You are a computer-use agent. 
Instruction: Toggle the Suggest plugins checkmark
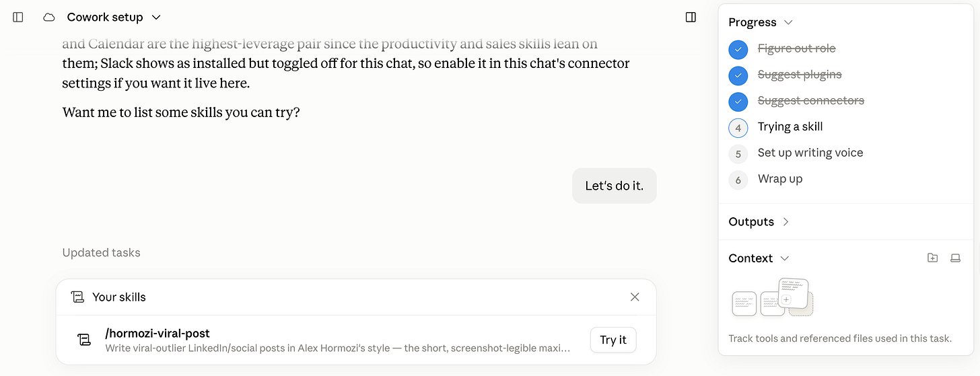(738, 75)
